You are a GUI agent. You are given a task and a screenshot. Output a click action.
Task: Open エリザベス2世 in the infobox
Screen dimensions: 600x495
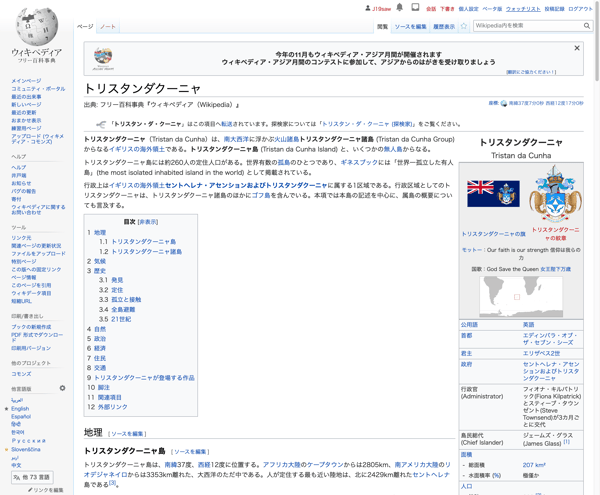[541, 353]
